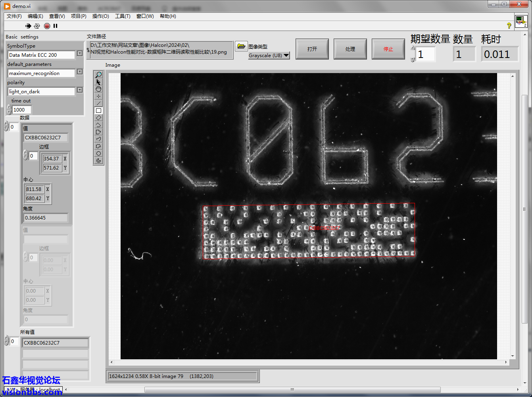Open the 文件(F) menu
This screenshot has width=532, height=397.
tap(14, 16)
